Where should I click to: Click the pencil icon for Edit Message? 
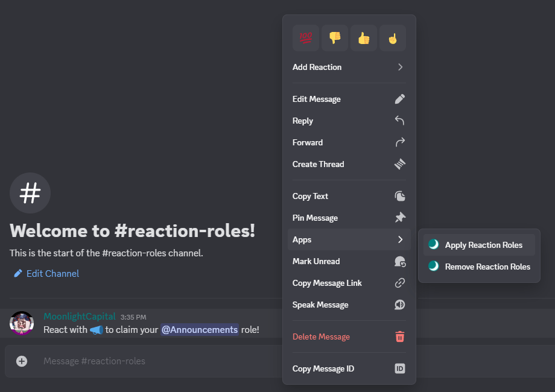[399, 99]
